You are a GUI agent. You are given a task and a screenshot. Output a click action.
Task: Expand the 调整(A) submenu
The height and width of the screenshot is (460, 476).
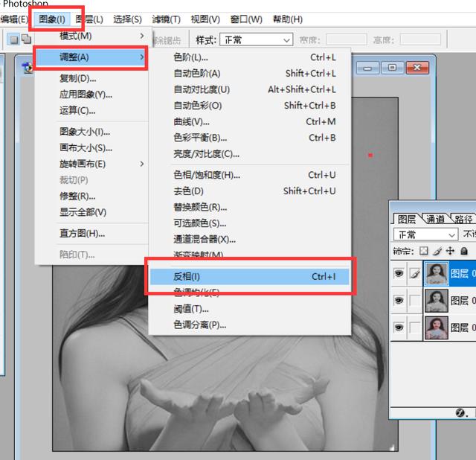point(91,57)
